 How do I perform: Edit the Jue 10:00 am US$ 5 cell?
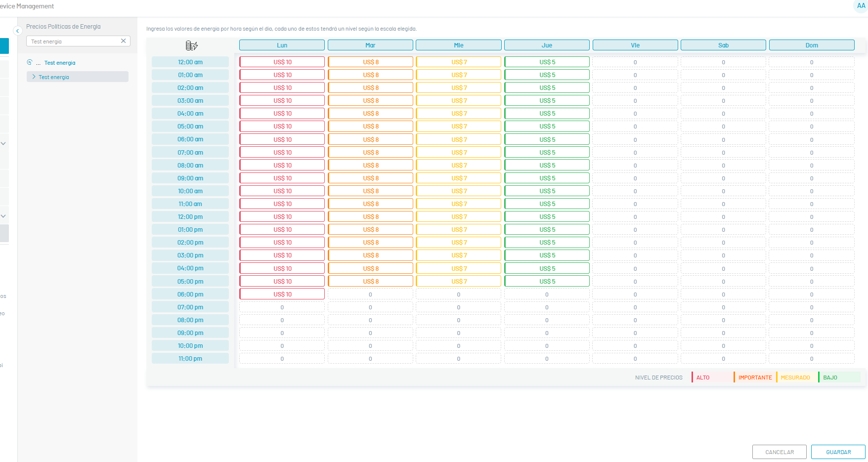547,191
